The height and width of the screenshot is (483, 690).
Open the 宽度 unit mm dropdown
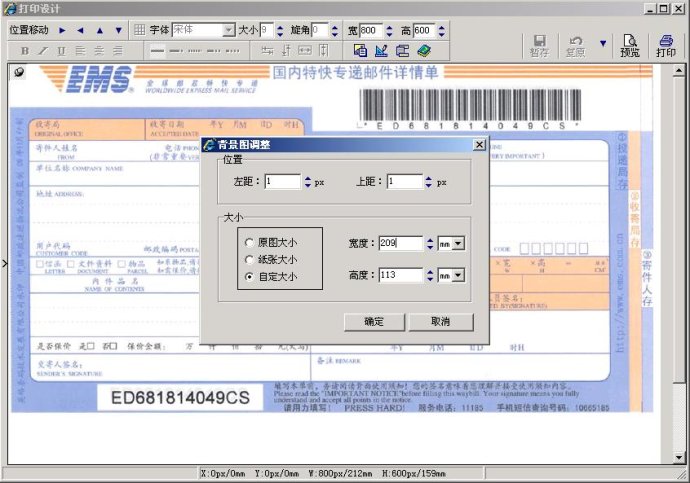(x=458, y=243)
